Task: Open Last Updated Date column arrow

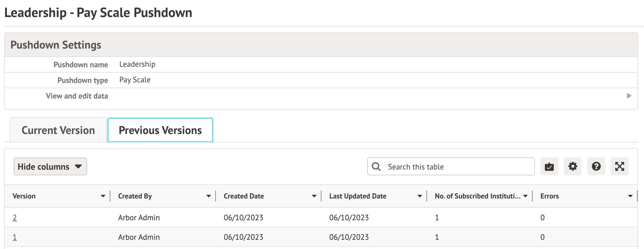Action: tap(420, 196)
